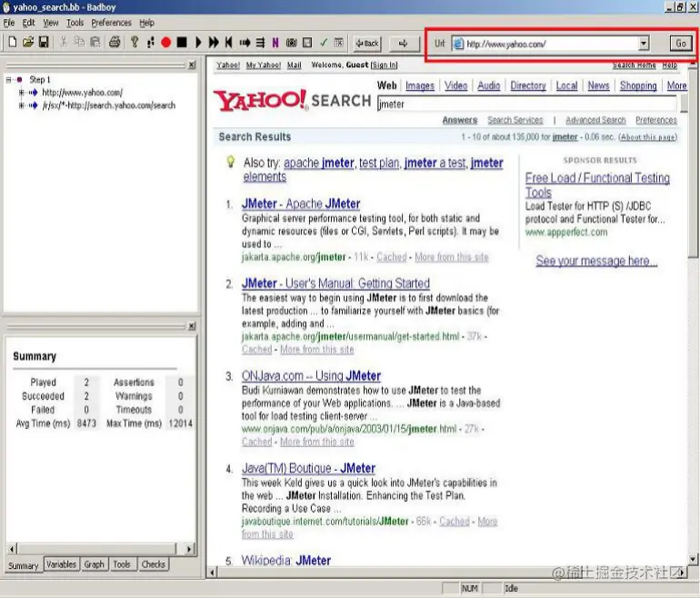Close the Summary panel
Viewport: 700px width, 598px height.
point(192,326)
